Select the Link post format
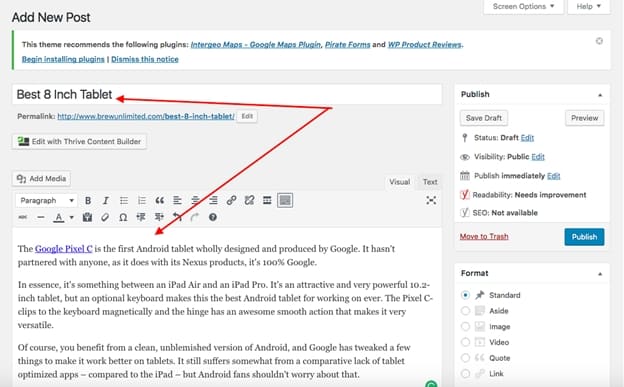624x387 pixels. tap(465, 373)
